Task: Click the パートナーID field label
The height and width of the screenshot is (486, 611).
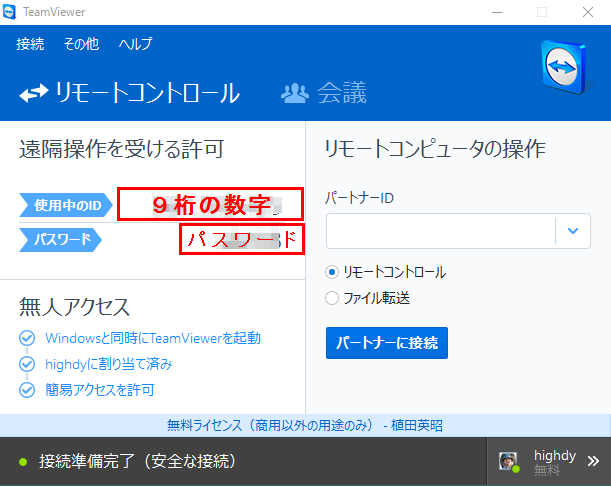Action: pyautogui.click(x=359, y=198)
